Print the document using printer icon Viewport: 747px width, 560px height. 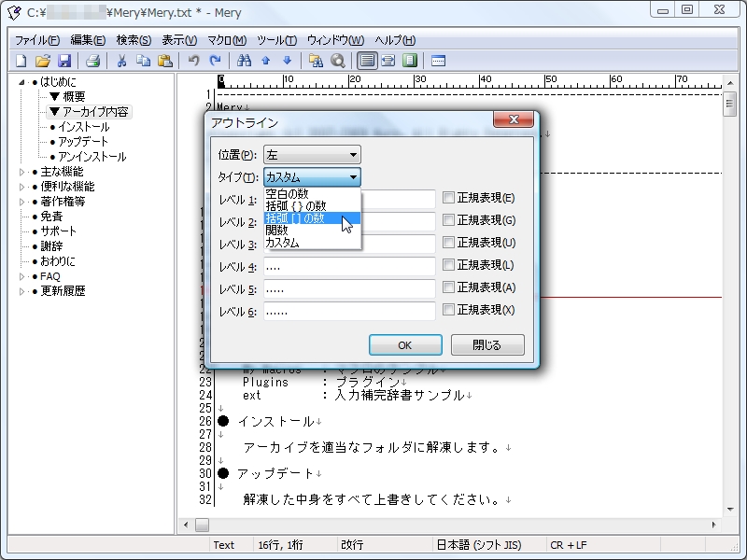pyautogui.click(x=92, y=61)
